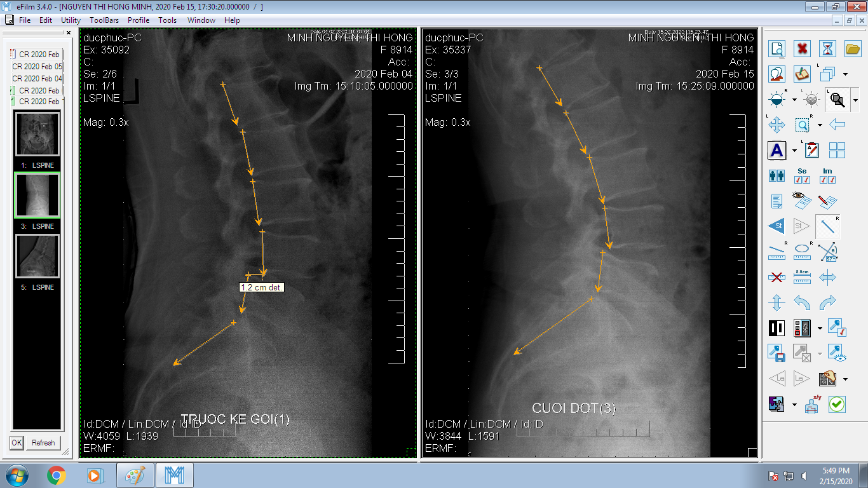Open the study search icon
The height and width of the screenshot is (488, 868).
tap(776, 49)
